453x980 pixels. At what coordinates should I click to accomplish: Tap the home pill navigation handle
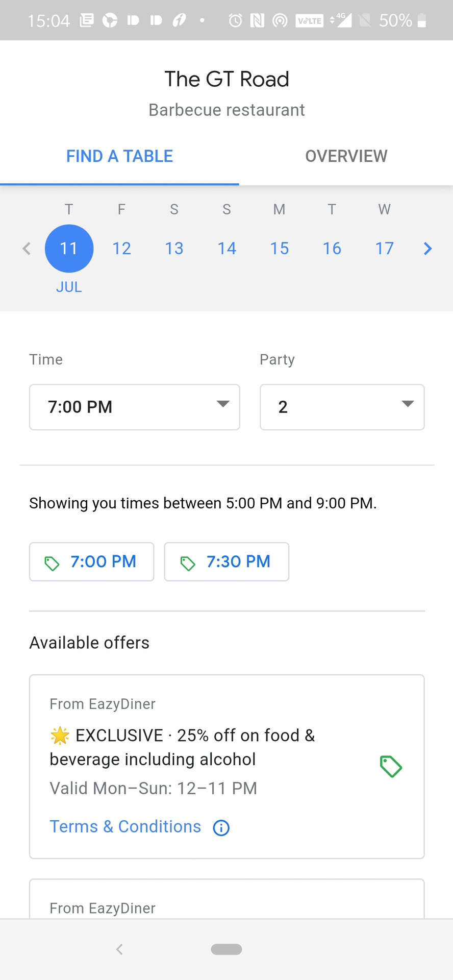226,949
